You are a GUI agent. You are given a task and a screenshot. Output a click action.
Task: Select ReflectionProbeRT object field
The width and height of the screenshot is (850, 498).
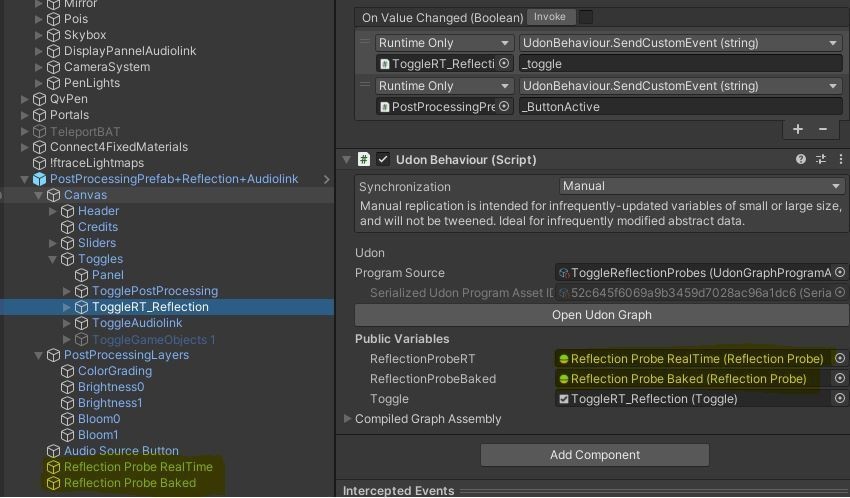click(x=693, y=359)
